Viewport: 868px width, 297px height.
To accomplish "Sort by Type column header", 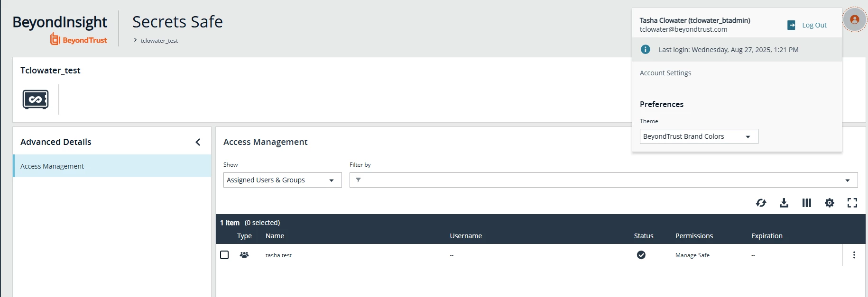I will click(x=244, y=236).
